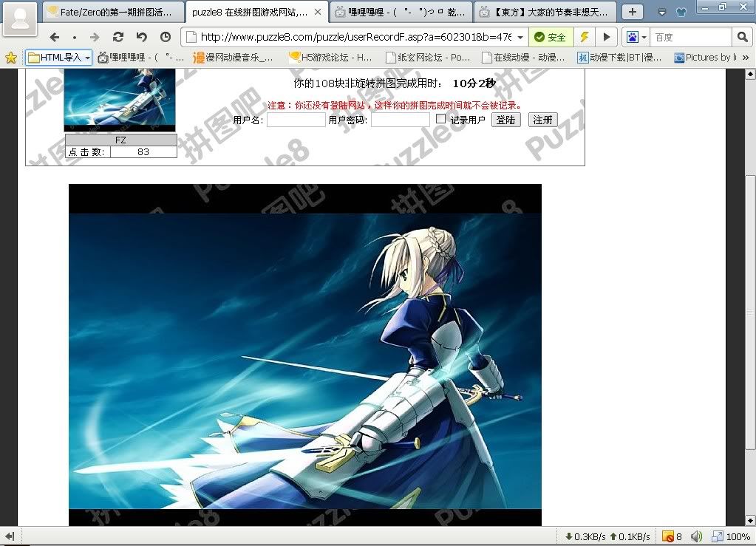Viewport: 756px width, 546px height.
Task: Click the 注册 register button
Action: point(543,120)
